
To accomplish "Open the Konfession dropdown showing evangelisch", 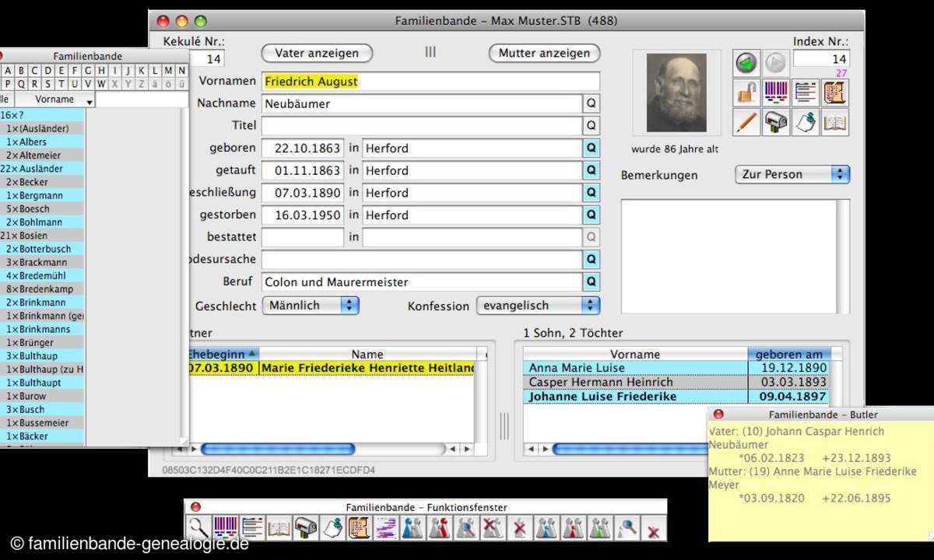I will tap(538, 306).
